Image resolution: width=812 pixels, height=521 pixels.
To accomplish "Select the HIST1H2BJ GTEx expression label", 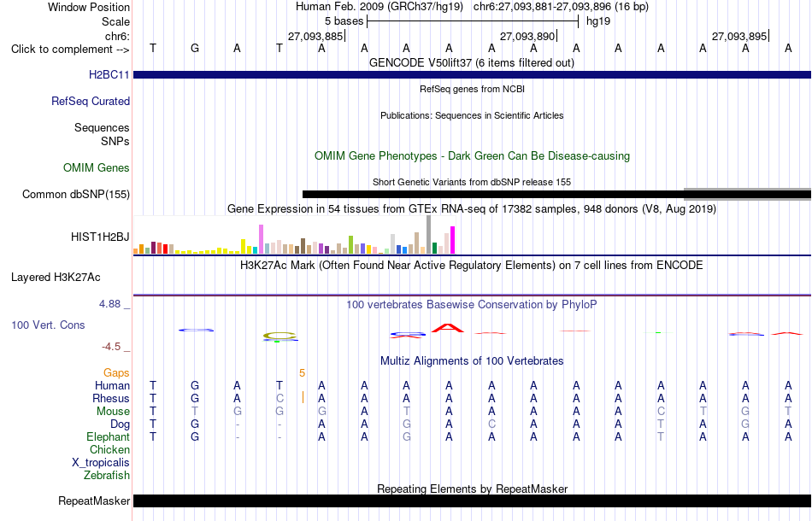I will pos(100,237).
